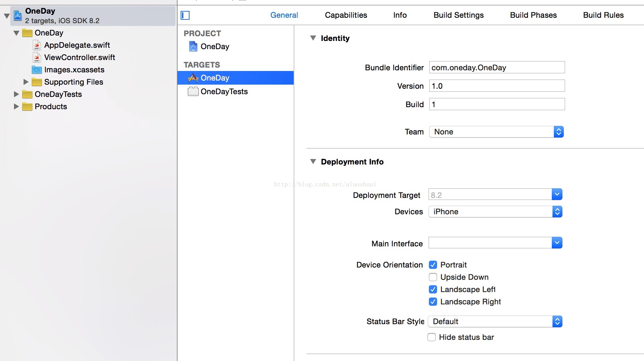
Task: Open the Deployment Target dropdown arrow
Action: click(x=557, y=194)
